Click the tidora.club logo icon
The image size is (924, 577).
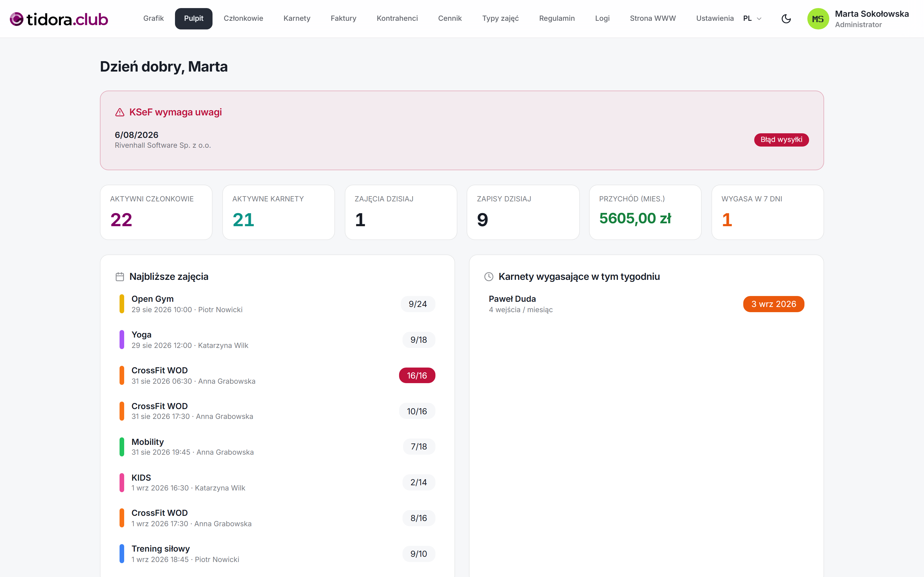pos(16,19)
